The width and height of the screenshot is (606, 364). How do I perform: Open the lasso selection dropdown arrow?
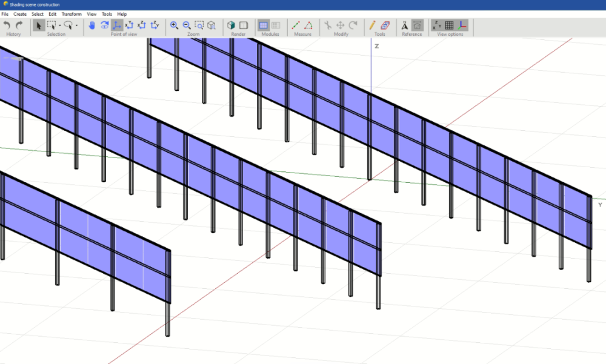coord(76,25)
